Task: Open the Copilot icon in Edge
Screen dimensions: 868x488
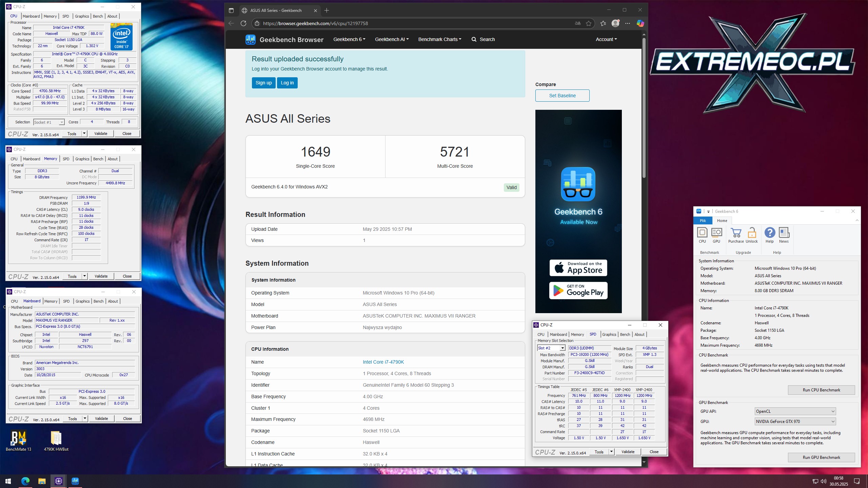Action: click(x=640, y=23)
